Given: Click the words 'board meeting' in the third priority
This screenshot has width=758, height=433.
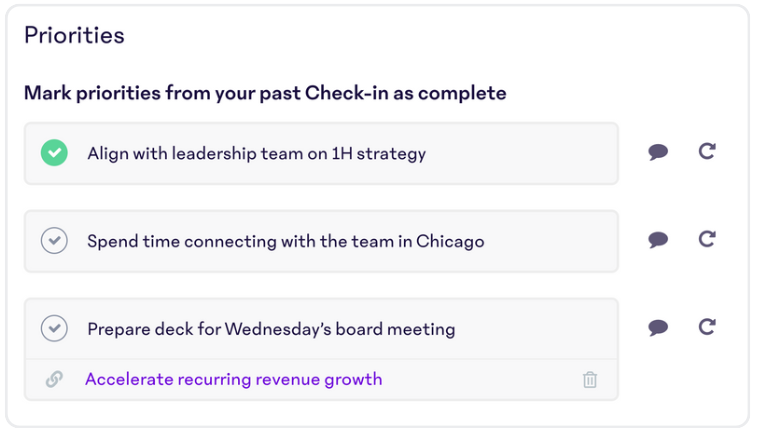Looking at the screenshot, I should tap(395, 329).
